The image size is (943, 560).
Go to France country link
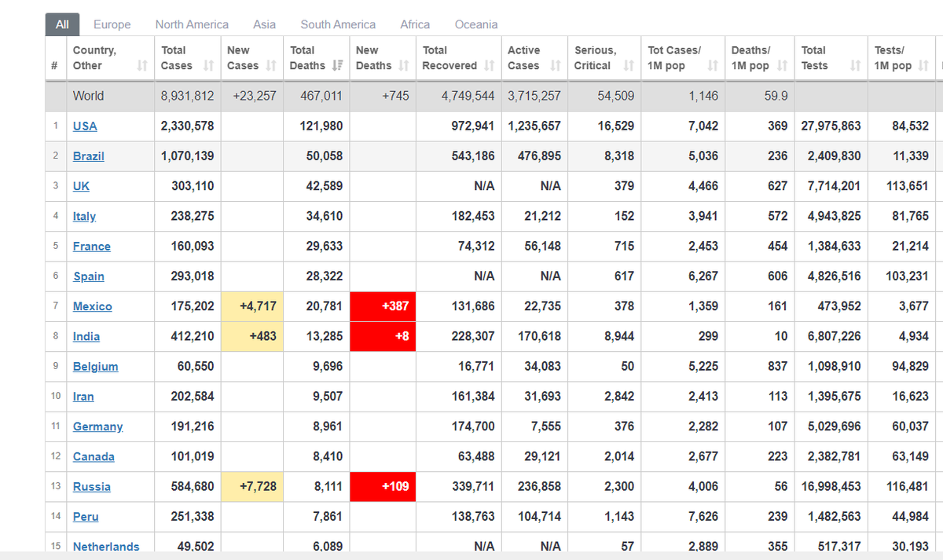[92, 246]
